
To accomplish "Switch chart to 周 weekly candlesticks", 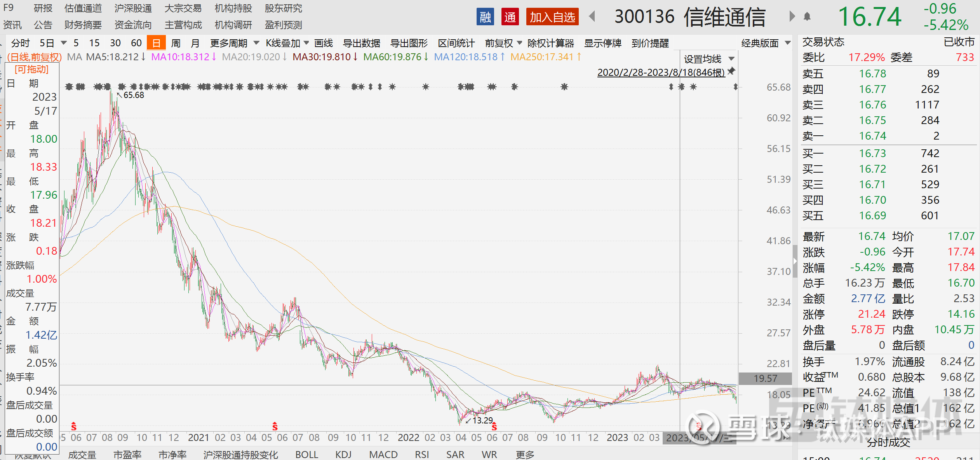I will [176, 43].
